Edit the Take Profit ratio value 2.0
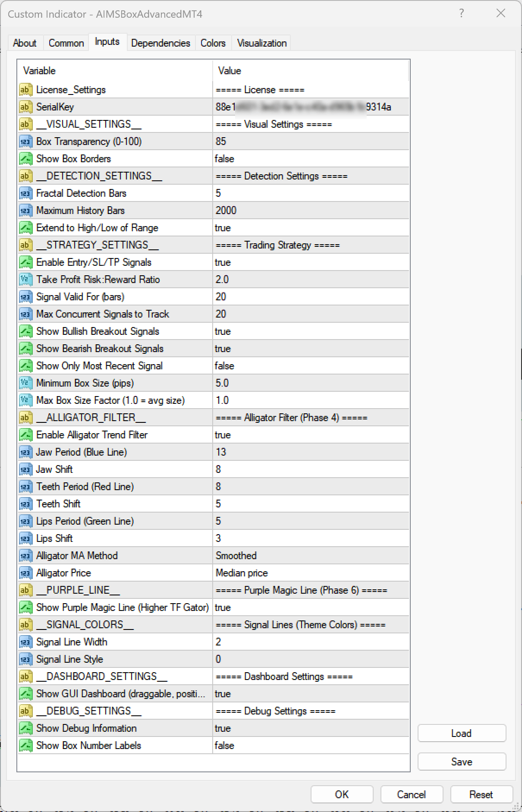Image resolution: width=522 pixels, height=812 pixels. pyautogui.click(x=311, y=280)
